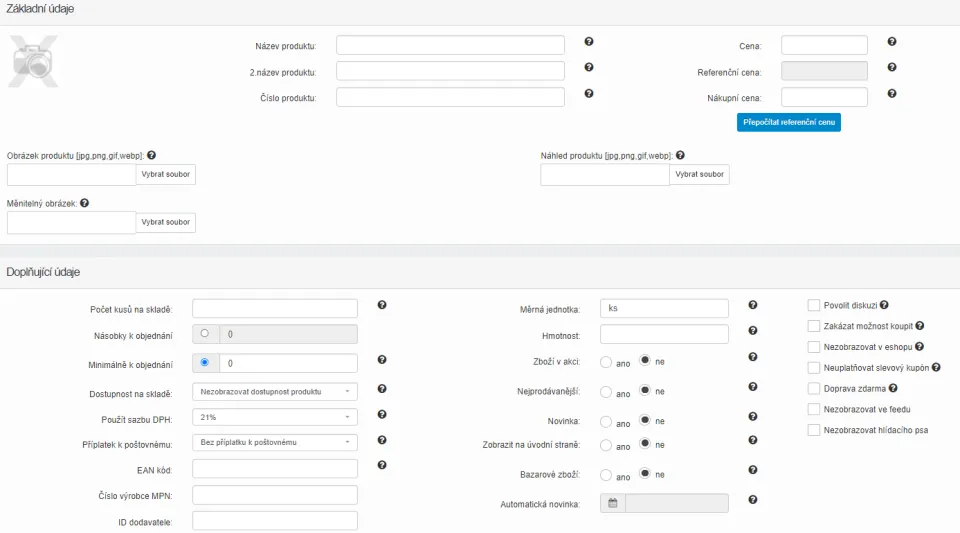The height and width of the screenshot is (533, 960).
Task: View help for Automatická novinka
Action: point(752,499)
